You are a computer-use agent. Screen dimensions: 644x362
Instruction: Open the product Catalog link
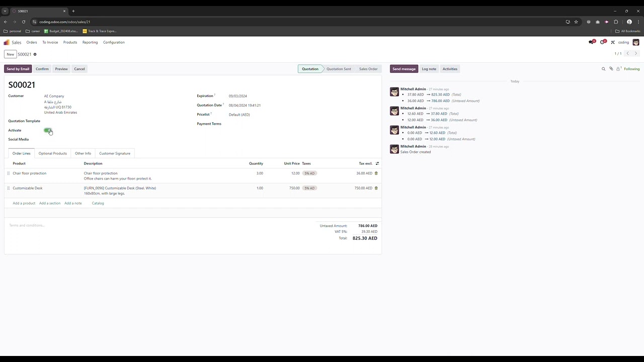(x=98, y=203)
